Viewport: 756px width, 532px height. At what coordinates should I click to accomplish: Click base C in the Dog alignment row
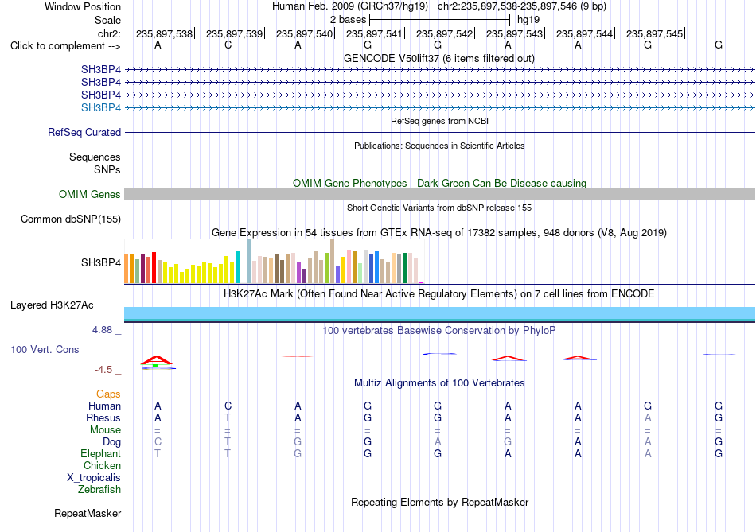coord(158,441)
